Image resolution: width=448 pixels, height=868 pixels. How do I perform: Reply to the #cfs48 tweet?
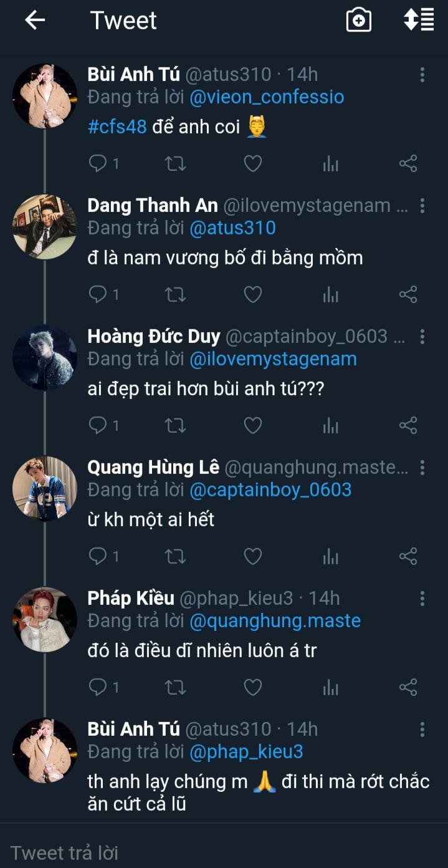pos(98,163)
